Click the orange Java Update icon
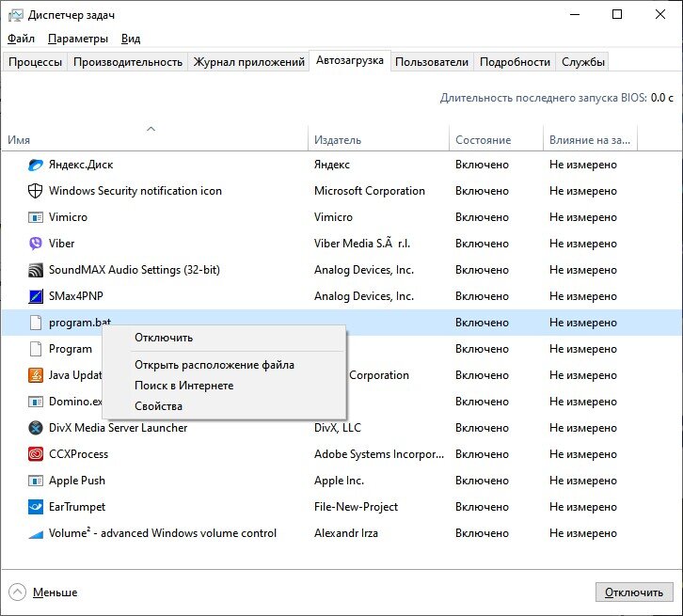This screenshot has height=616, width=683. click(36, 375)
